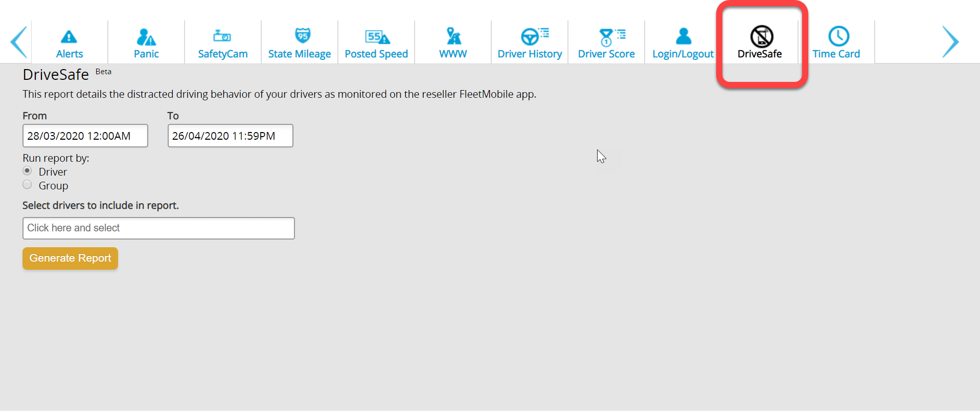Click the From date field

(85, 136)
